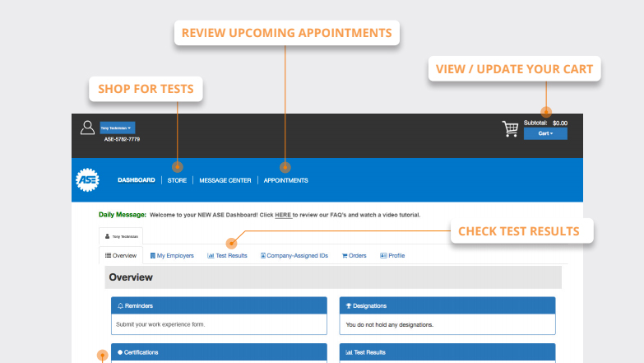Expand the Cart dropdown button
Viewport: 644px width, 363px height.
[545, 133]
